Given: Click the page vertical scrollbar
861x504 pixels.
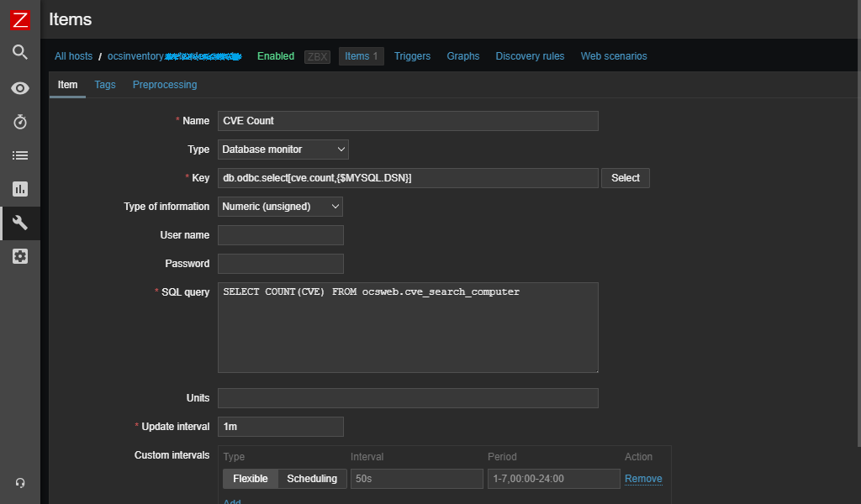Looking at the screenshot, I should (x=858, y=223).
